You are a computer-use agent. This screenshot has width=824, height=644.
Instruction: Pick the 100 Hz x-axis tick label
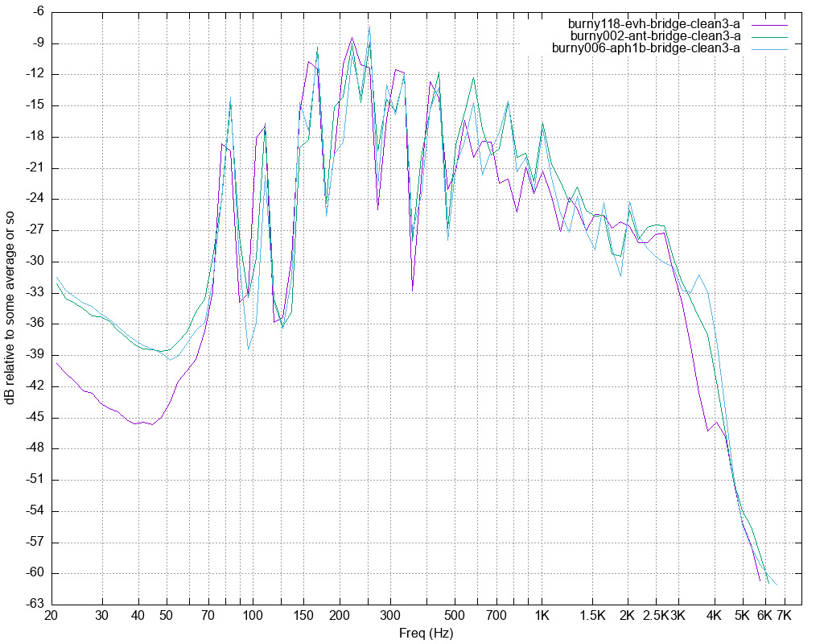(253, 616)
